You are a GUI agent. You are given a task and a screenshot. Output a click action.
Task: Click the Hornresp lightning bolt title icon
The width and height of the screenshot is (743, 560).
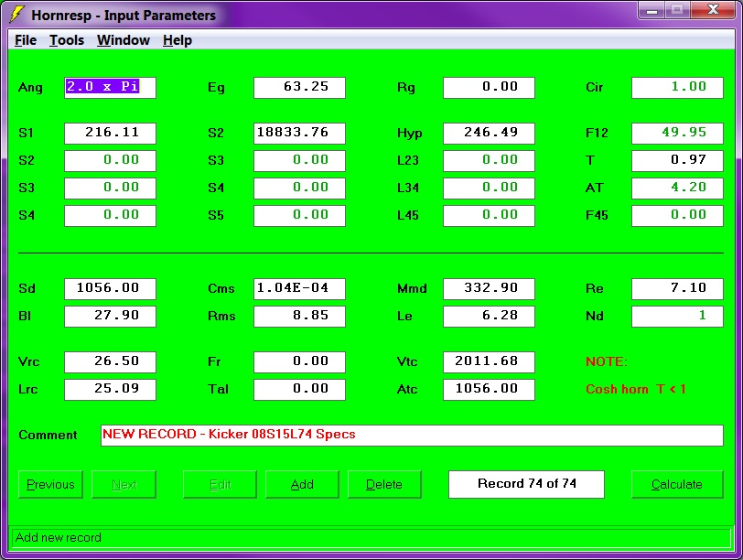(16, 15)
